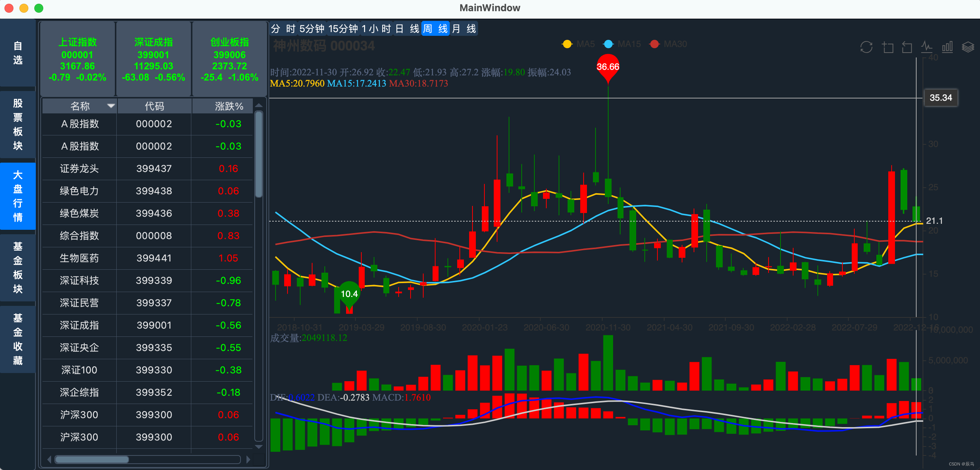980x470 pixels.
Task: Click the horizontal scrollbar right arrow
Action: pos(248,460)
